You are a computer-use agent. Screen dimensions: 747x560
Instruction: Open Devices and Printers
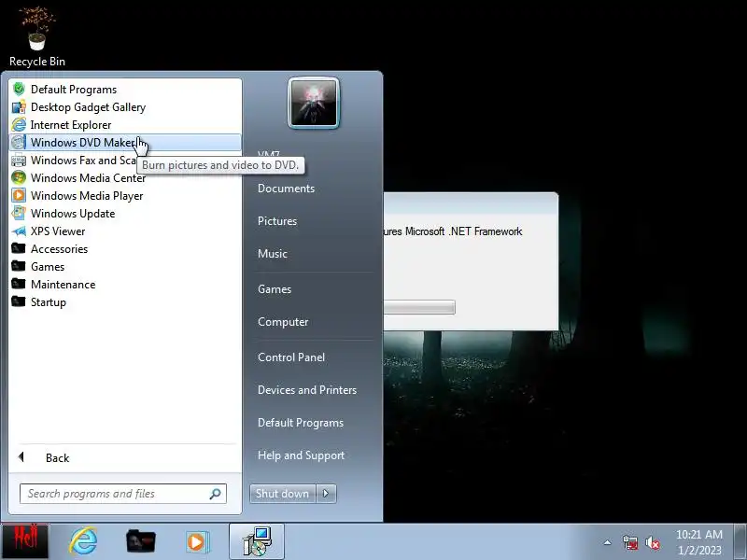pos(307,389)
